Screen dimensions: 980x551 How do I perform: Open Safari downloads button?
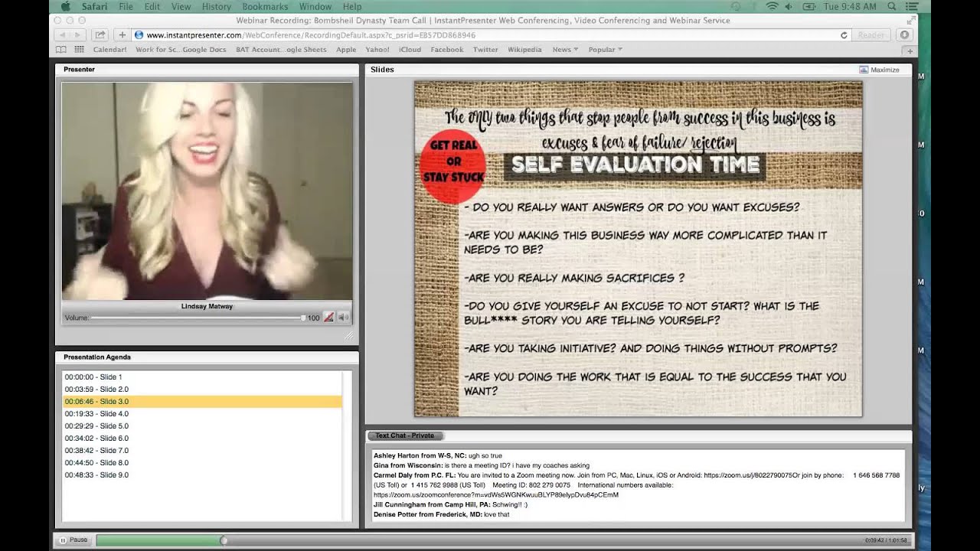[905, 35]
